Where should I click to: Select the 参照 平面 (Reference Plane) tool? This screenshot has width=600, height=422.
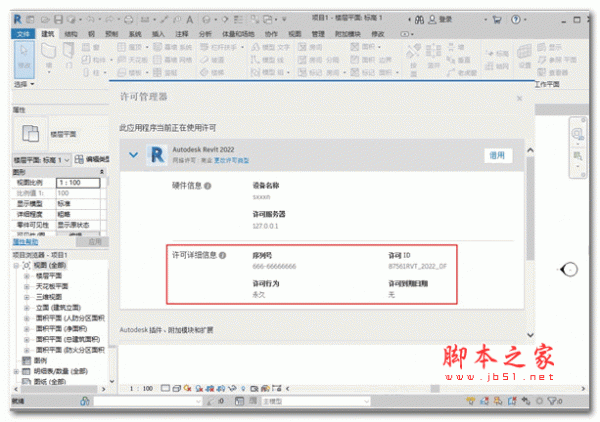tap(557, 60)
